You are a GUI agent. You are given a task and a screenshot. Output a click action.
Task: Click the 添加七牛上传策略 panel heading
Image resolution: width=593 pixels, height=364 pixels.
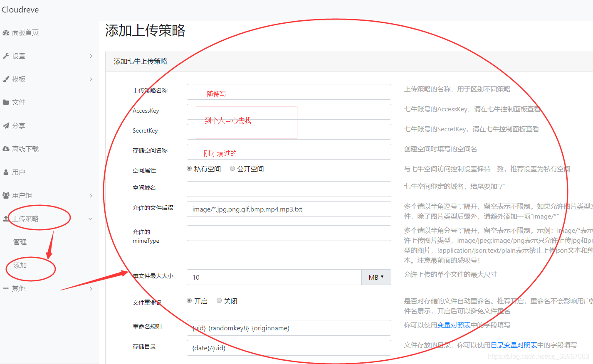click(x=141, y=61)
